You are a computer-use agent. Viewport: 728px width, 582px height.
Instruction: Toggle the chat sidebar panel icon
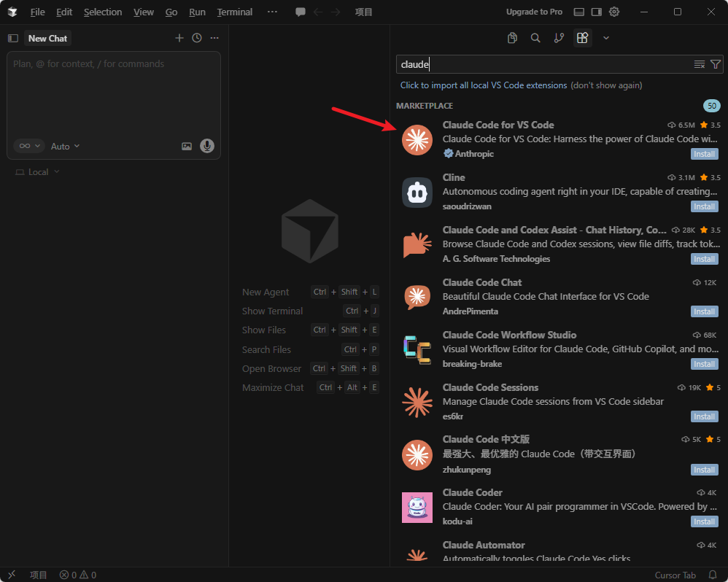point(13,39)
